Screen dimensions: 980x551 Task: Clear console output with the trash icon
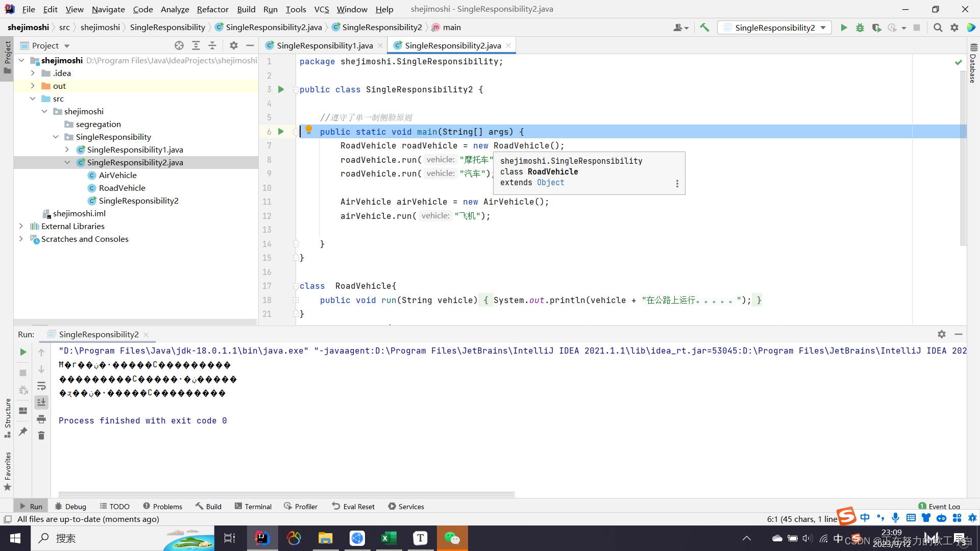click(41, 435)
